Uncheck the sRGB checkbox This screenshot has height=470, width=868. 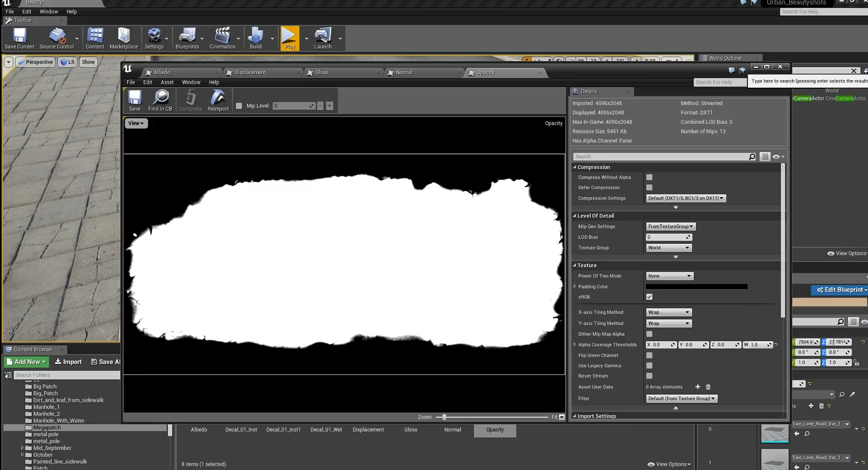click(x=649, y=297)
